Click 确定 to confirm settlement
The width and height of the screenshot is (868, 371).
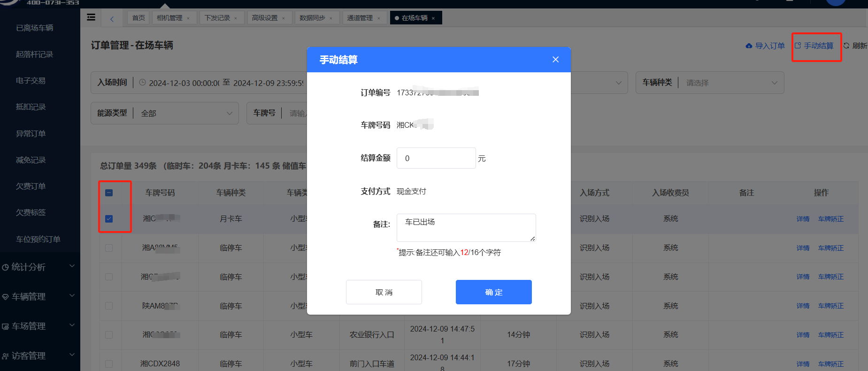[x=494, y=292]
